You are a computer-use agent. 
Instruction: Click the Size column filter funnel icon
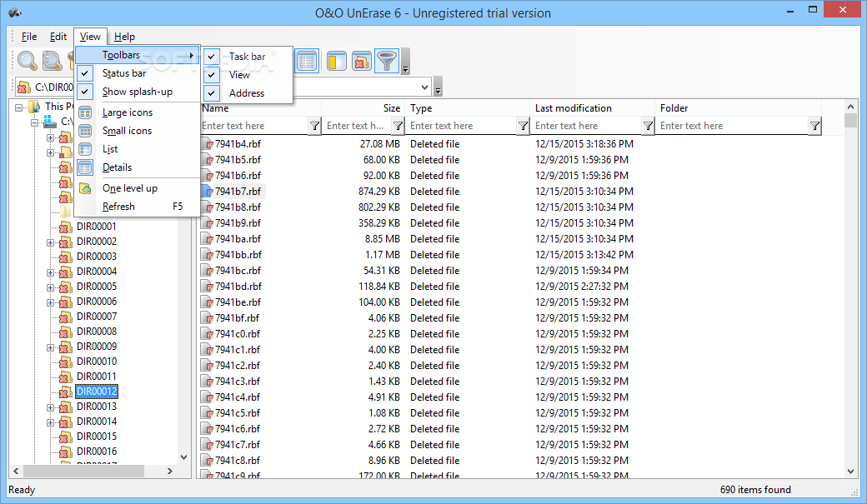pyautogui.click(x=398, y=126)
